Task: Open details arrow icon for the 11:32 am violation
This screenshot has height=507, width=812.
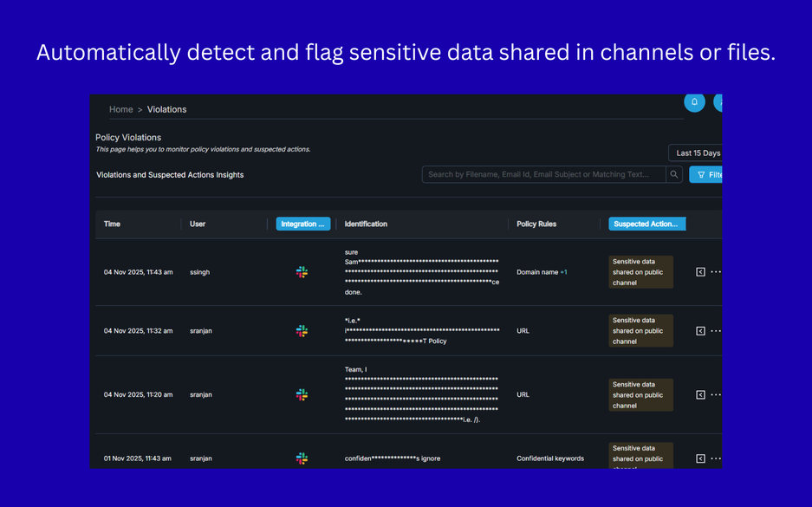Action: [x=700, y=331]
